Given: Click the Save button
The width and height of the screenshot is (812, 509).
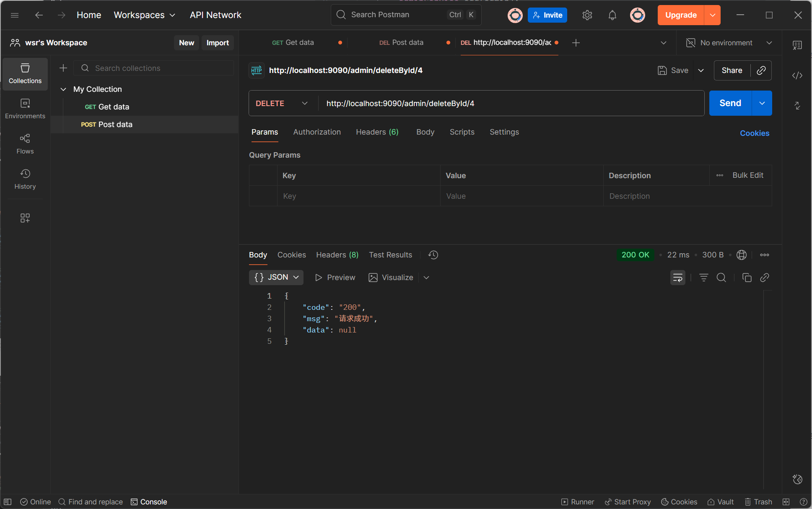Looking at the screenshot, I should (x=673, y=70).
